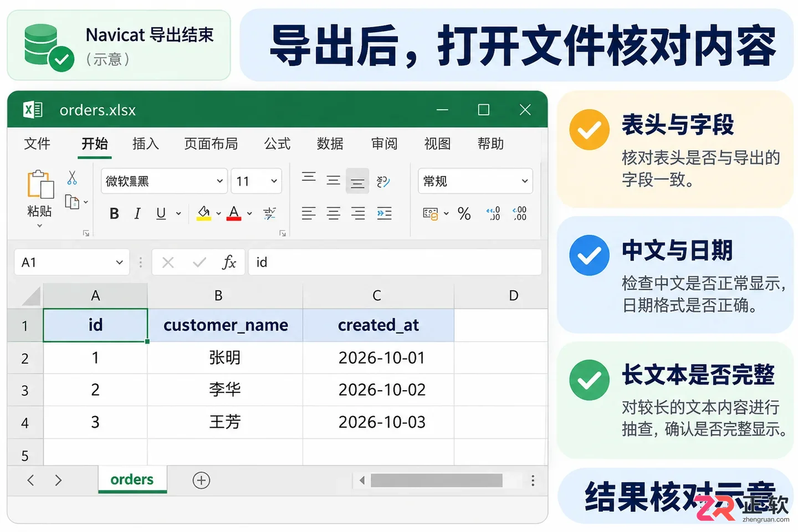Toggle bold formatting
The image size is (798, 532).
(x=114, y=214)
